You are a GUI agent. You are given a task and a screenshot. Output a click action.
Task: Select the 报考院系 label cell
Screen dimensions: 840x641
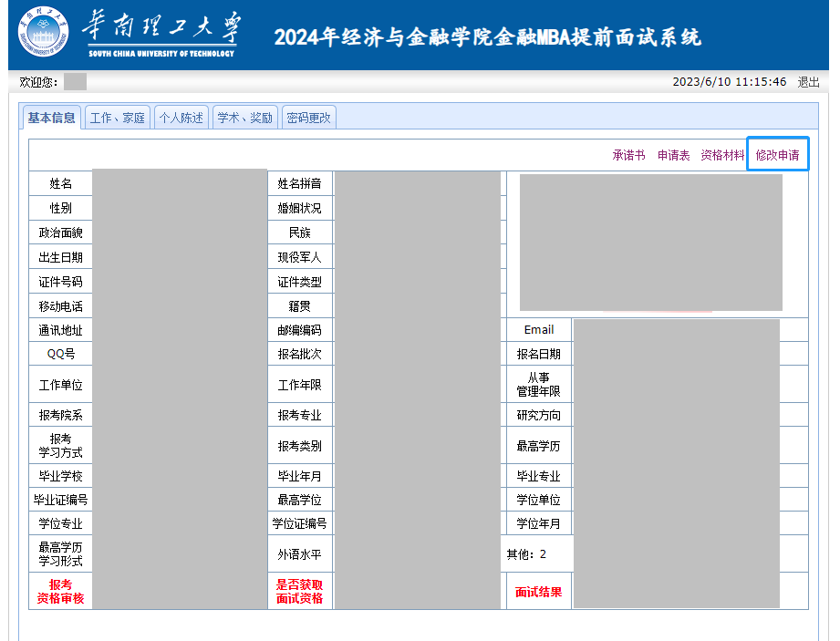click(60, 415)
